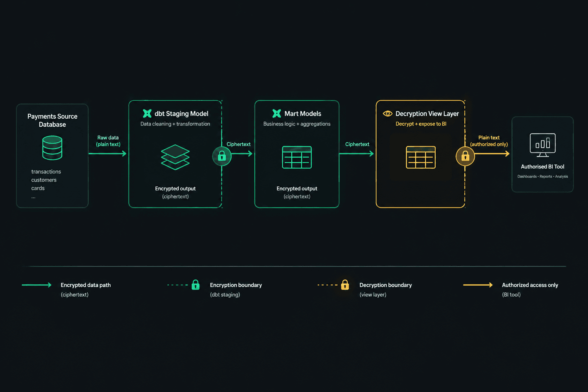Viewport: 588px width, 392px height.
Task: Click the "Payments Source Database" title
Action: (x=52, y=120)
